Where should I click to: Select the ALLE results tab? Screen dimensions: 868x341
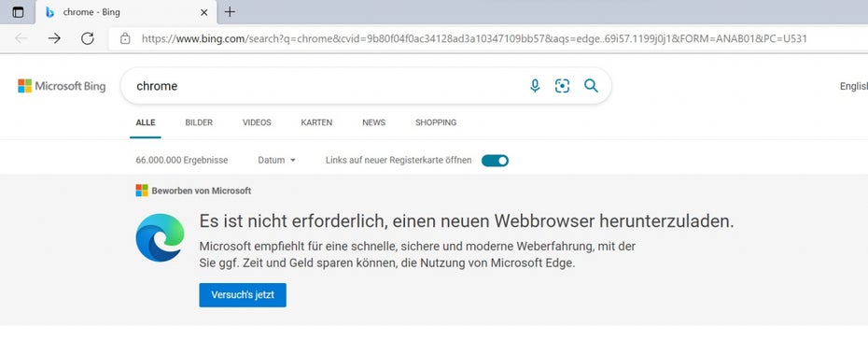(x=146, y=122)
